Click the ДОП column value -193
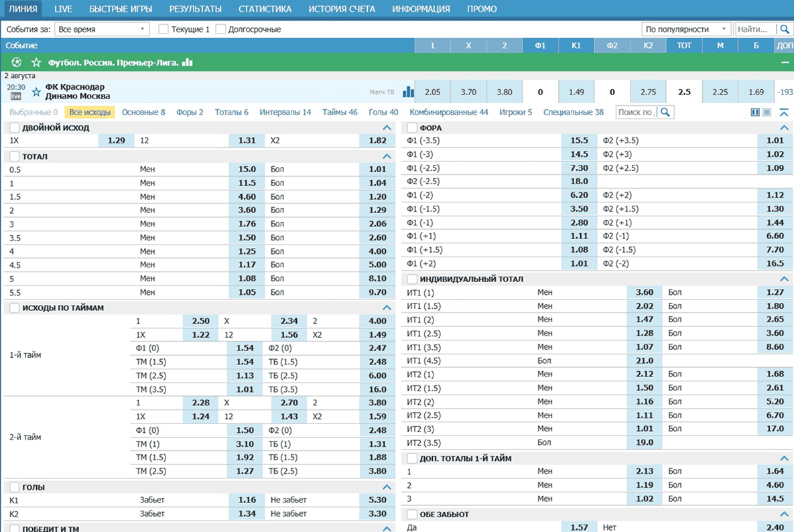 tap(784, 92)
